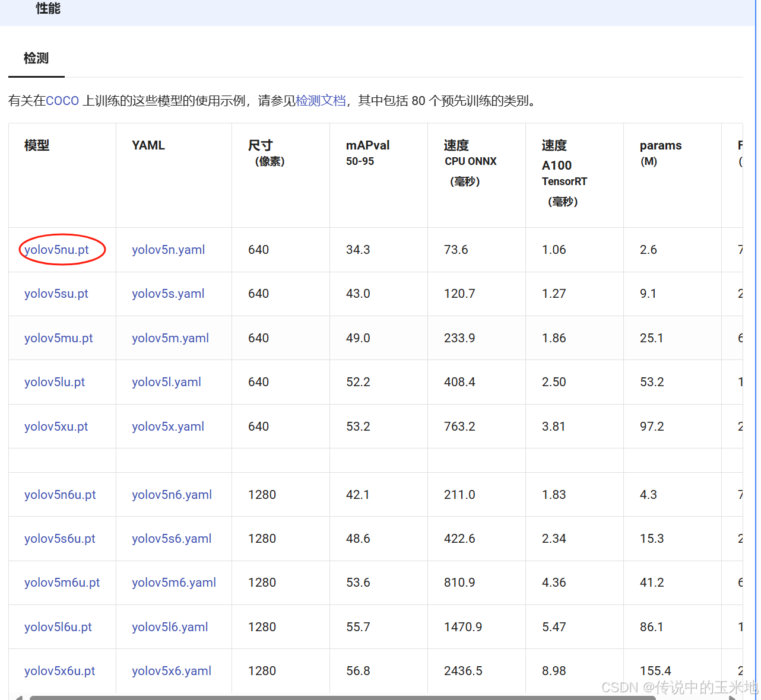
Task: Select params value 41.2
Action: pos(652,583)
